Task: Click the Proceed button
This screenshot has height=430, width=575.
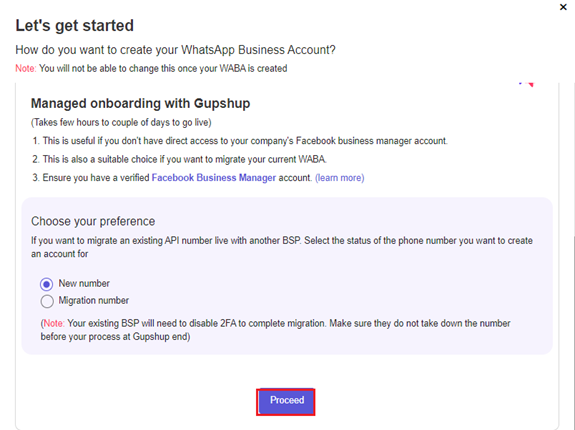Action: tap(286, 402)
